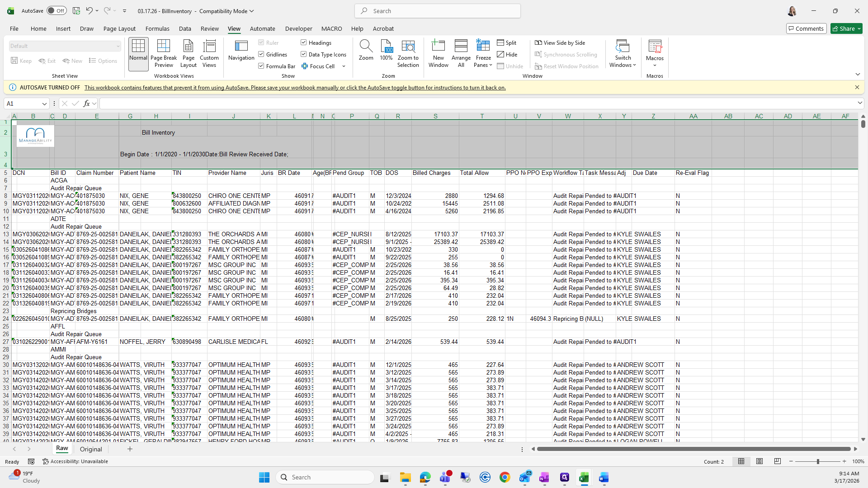Expand the Name Box dropdown

coord(44,104)
